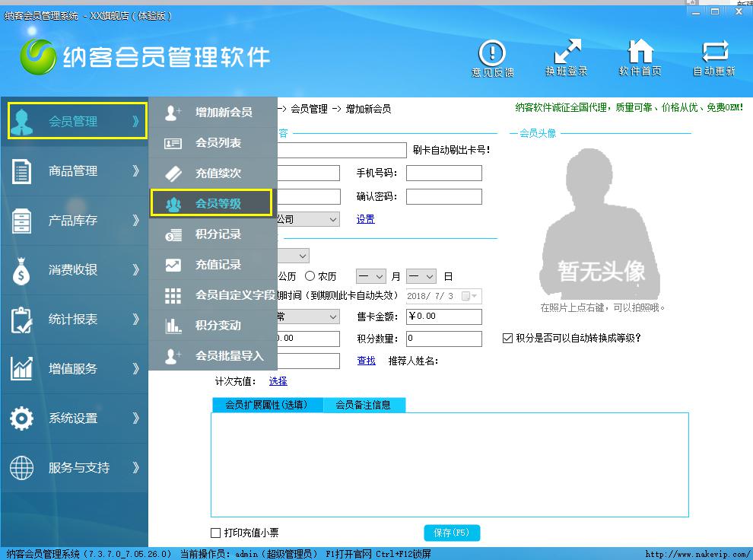Toggle 打印充值小票 checkbox
This screenshot has width=753, height=560.
(x=216, y=533)
